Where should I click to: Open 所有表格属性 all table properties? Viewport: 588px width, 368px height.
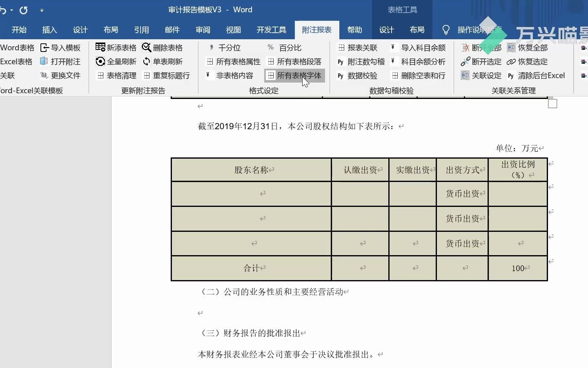click(x=233, y=62)
